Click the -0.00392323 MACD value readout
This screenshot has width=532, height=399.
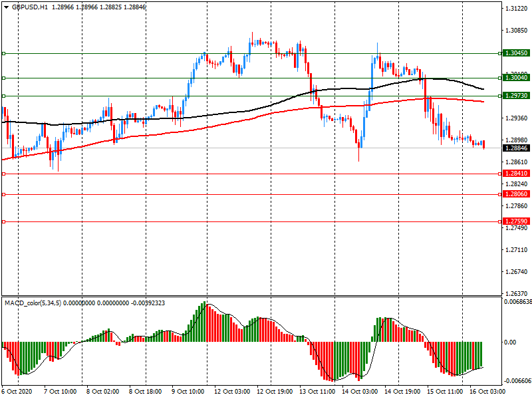point(148,303)
